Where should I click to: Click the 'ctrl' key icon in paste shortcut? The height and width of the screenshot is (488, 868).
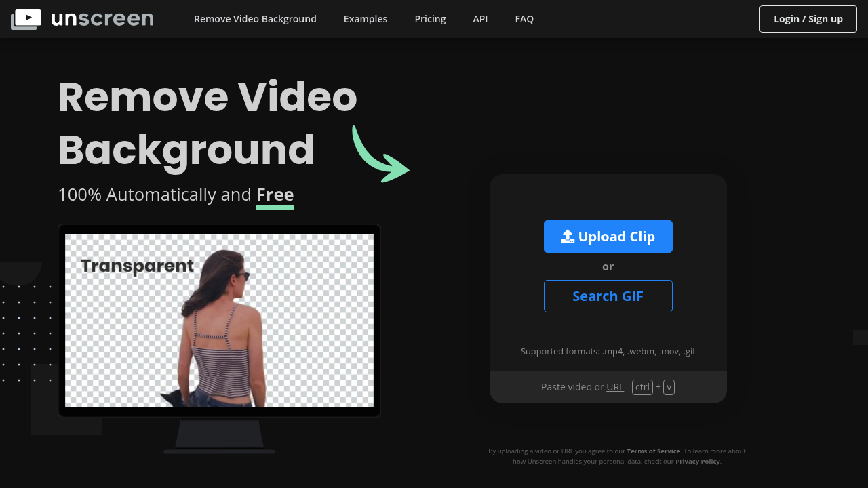[x=642, y=386]
